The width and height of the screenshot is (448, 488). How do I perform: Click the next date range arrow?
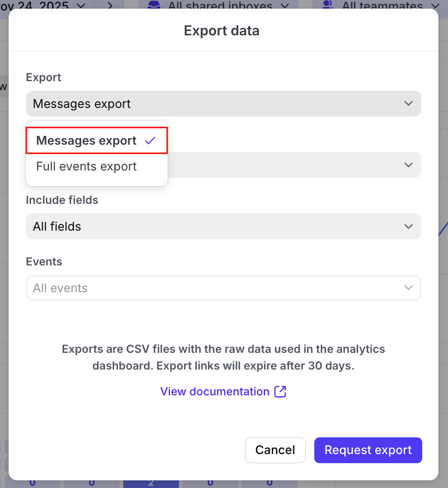click(109, 5)
